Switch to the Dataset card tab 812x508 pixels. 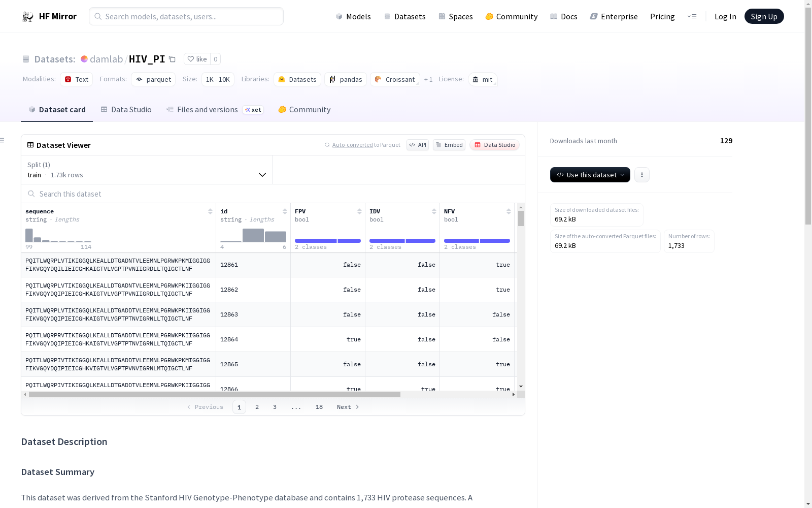click(57, 110)
